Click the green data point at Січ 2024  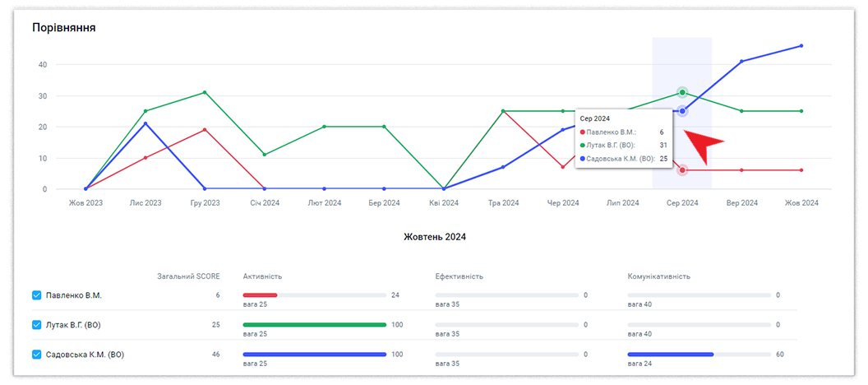pos(265,155)
